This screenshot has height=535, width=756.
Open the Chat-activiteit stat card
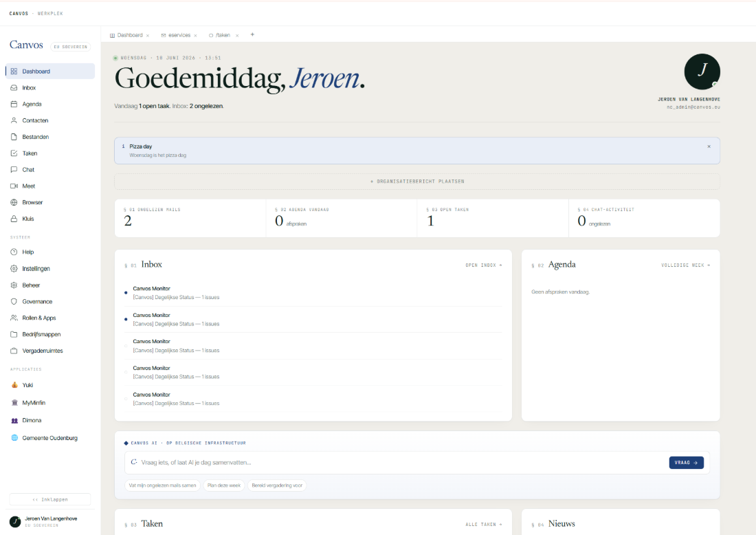pyautogui.click(x=644, y=218)
